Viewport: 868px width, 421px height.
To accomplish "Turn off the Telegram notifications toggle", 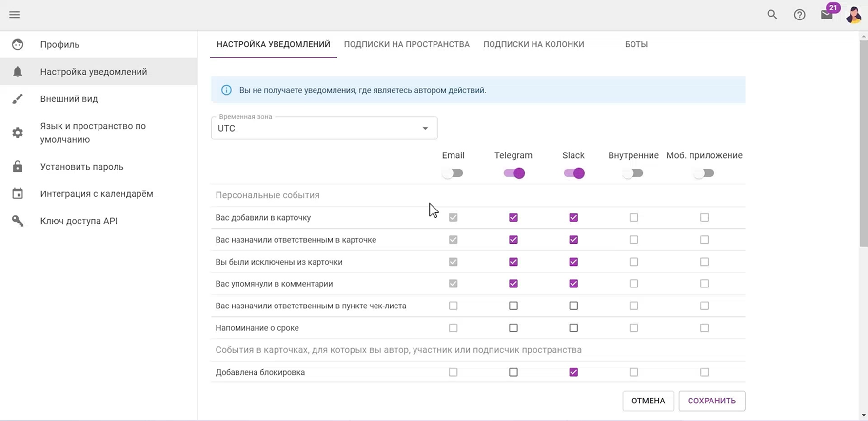I will [x=513, y=173].
